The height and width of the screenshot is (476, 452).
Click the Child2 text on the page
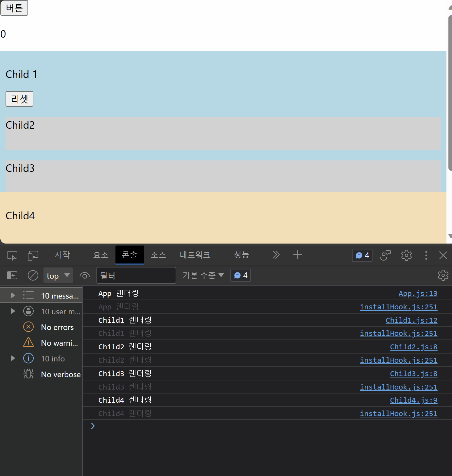[x=20, y=125]
